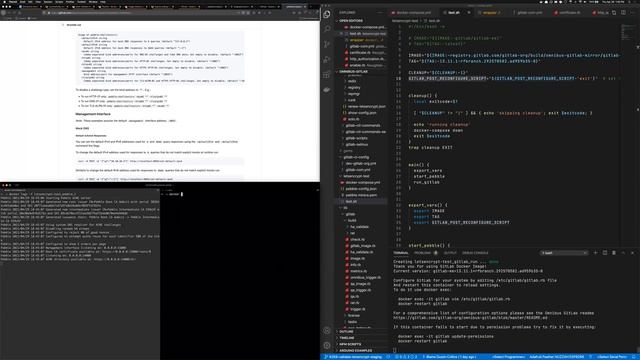The width and height of the screenshot is (640, 360).
Task: Click the Blame author annotation in the status bar
Action: 449,357
